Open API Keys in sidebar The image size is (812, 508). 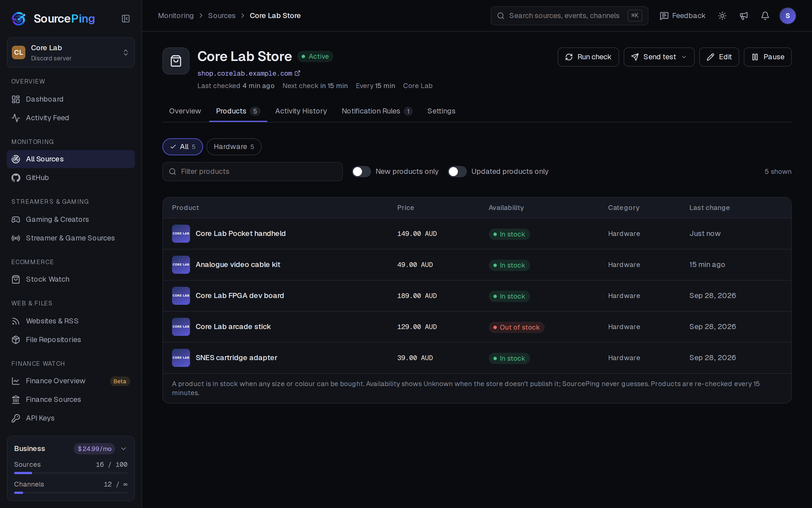click(71, 418)
